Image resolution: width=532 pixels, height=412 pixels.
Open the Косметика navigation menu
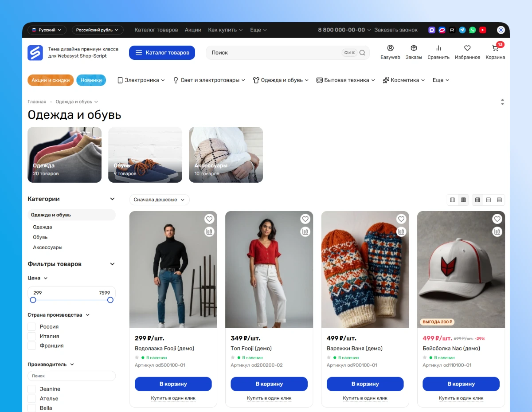pyautogui.click(x=403, y=80)
